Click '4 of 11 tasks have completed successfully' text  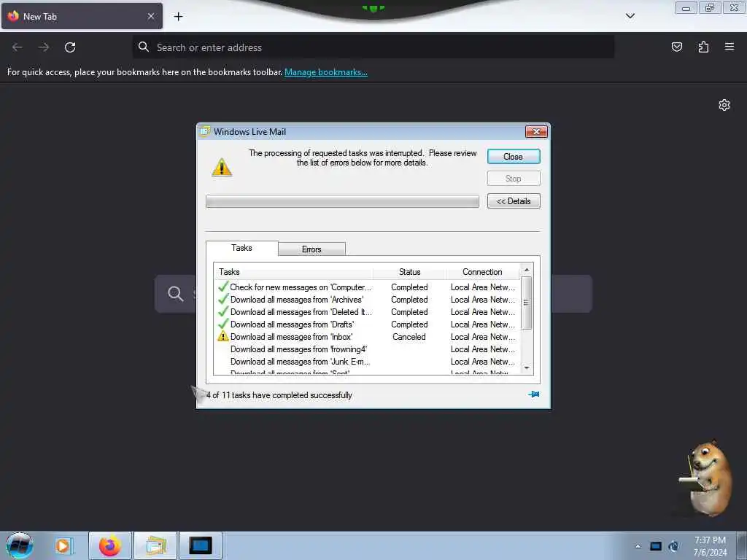click(x=279, y=395)
